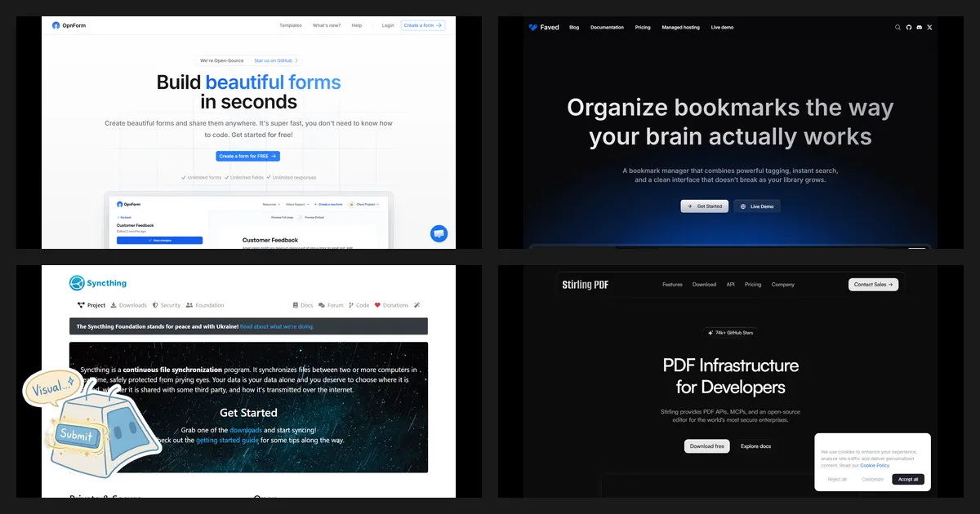Click Accept all in the cookie banner
Viewport: 980px width, 514px height.
908,479
